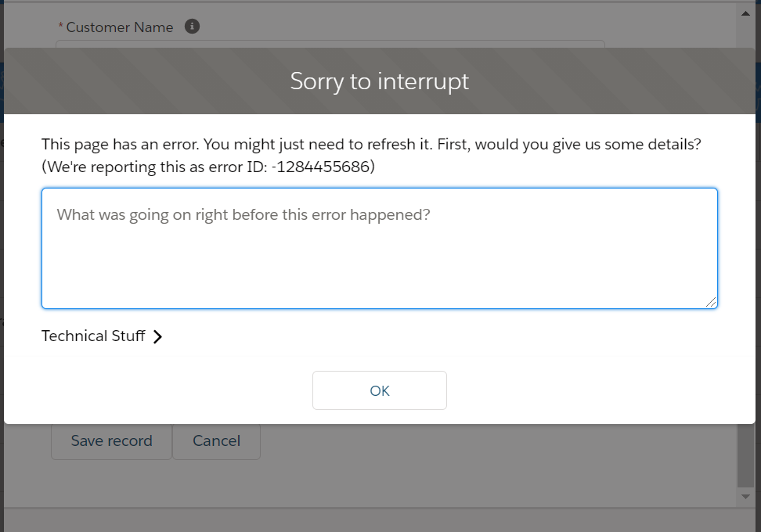Click the scrollbar down arrow
This screenshot has height=532, width=761.
click(x=746, y=497)
